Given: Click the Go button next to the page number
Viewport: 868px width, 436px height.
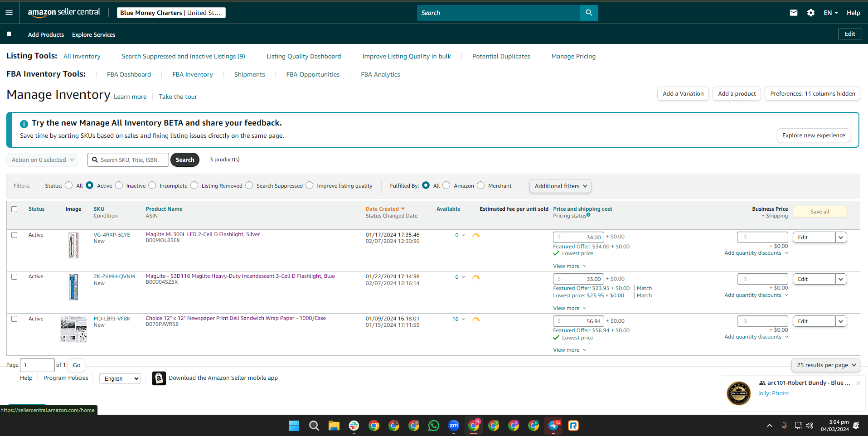Looking at the screenshot, I should pos(77,365).
